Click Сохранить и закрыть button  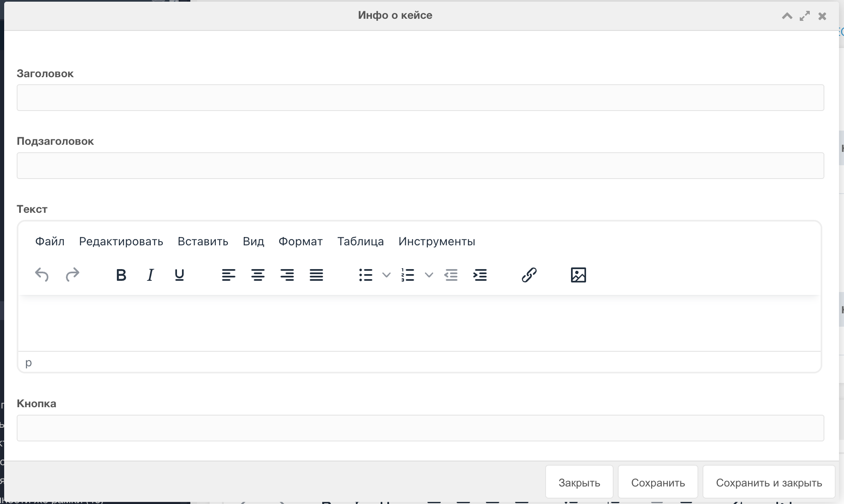pyautogui.click(x=769, y=483)
